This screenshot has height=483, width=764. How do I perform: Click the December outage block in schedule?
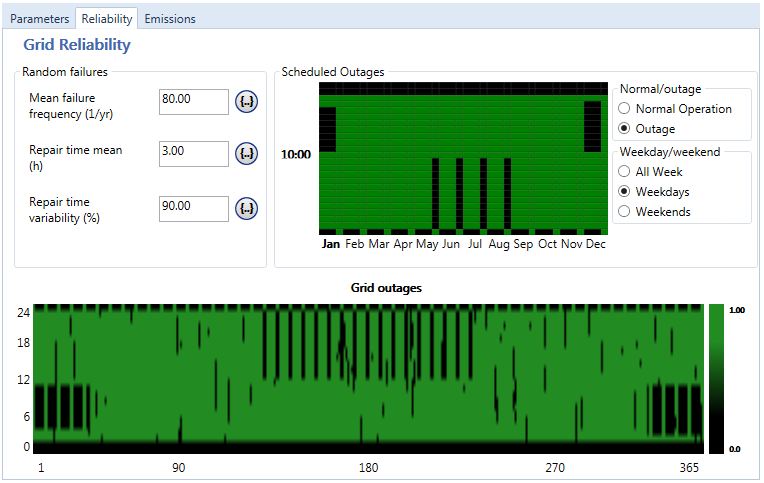click(592, 126)
